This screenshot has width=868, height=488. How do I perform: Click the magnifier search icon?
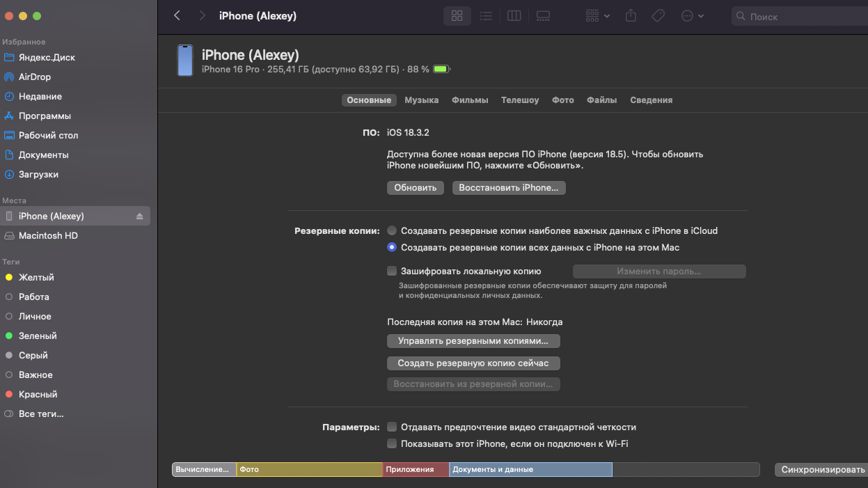tap(741, 16)
